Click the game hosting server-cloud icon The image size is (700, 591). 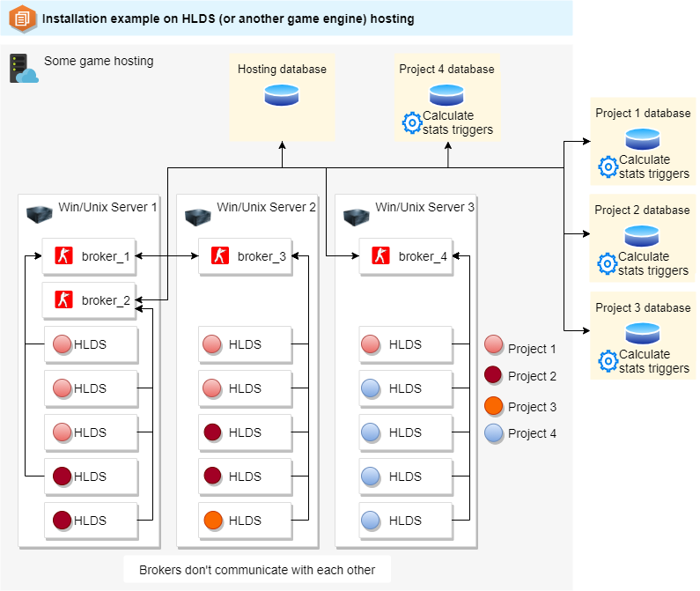24,69
